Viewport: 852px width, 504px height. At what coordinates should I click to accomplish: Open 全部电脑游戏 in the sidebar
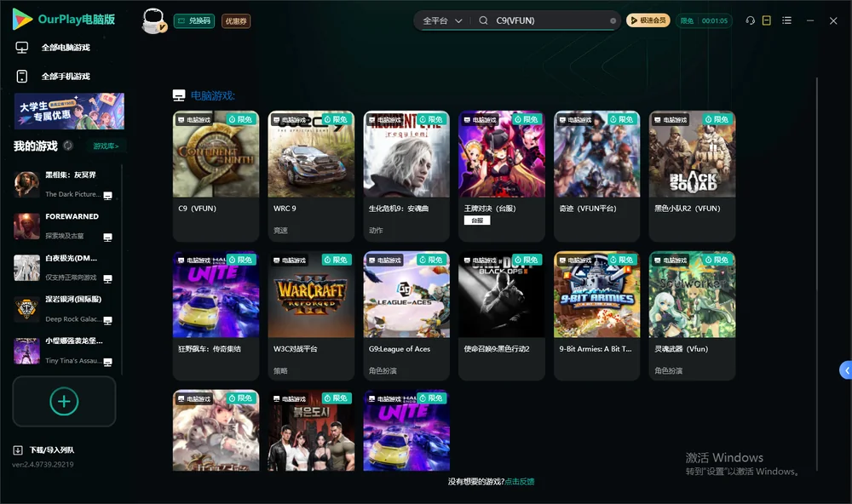point(53,48)
